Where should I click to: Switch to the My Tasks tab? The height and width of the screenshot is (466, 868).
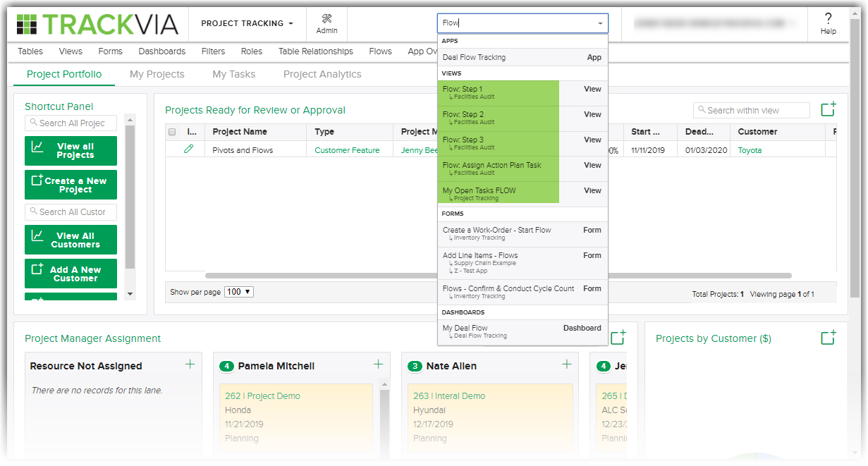[234, 74]
